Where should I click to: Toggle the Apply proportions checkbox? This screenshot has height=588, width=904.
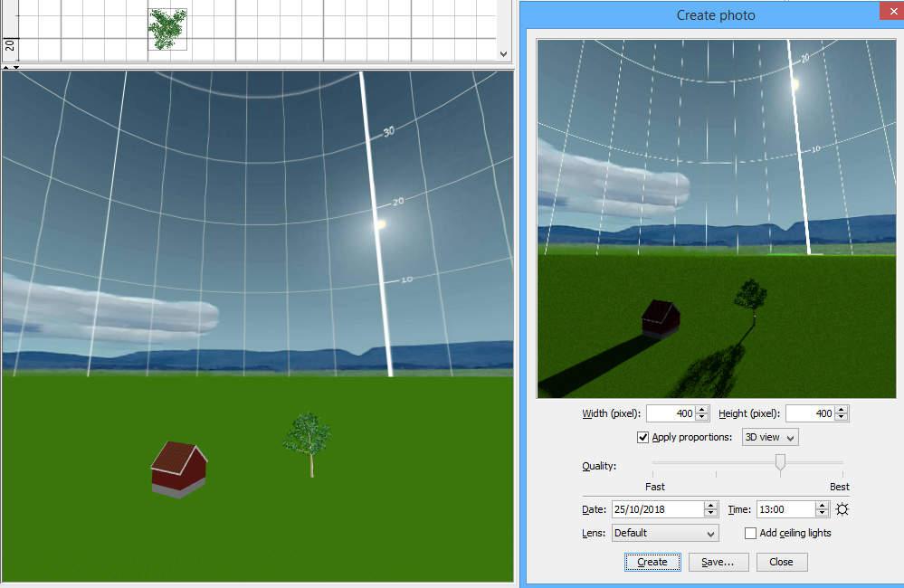tap(642, 437)
